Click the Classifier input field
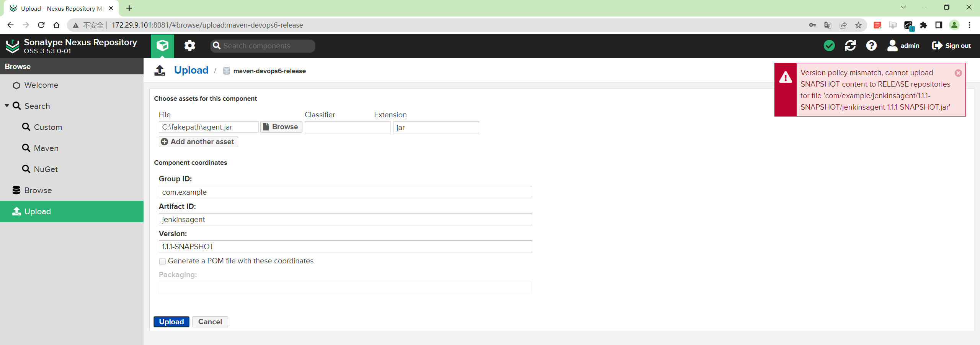Viewport: 980px width, 345px height. point(348,127)
